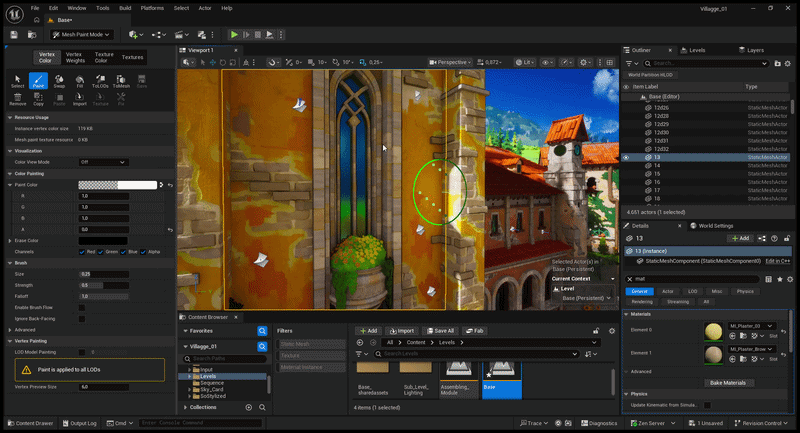This screenshot has width=800, height=433.
Task: Expand the Erase Color property
Action: coord(10,241)
